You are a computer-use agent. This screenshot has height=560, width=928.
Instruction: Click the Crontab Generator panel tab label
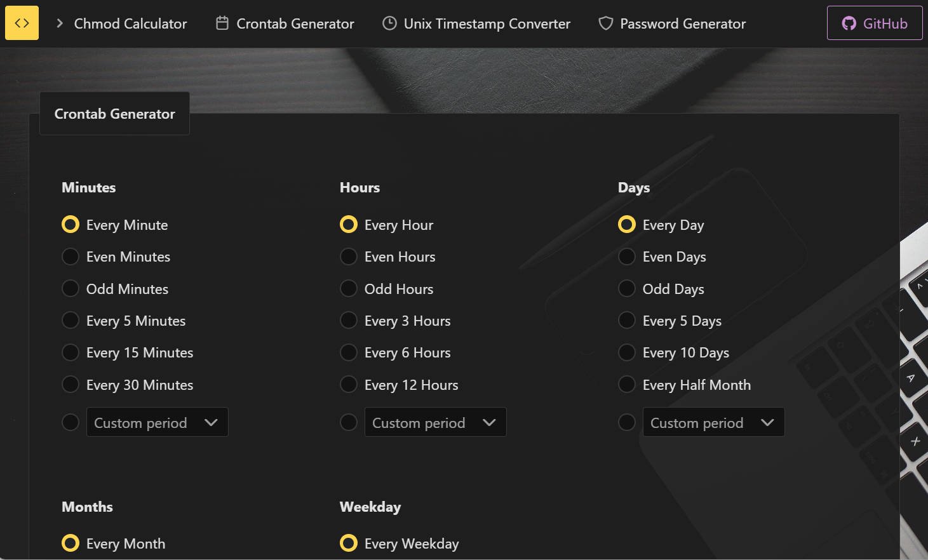(x=114, y=114)
